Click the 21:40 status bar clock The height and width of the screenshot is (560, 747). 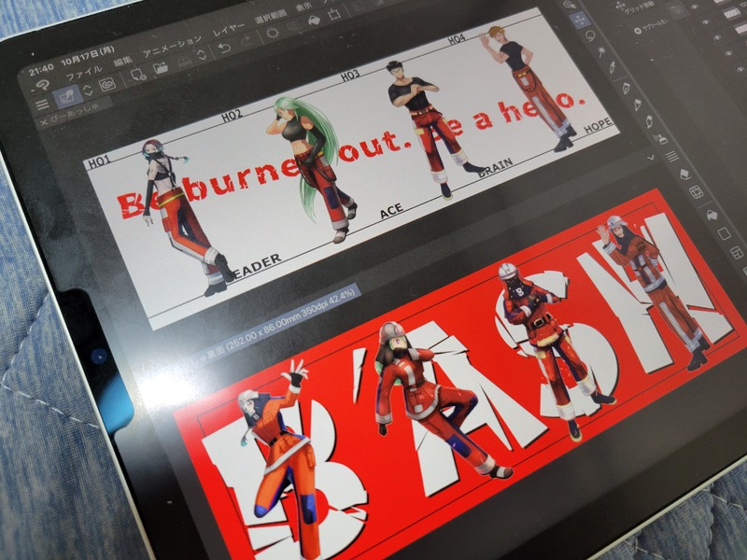(41, 70)
